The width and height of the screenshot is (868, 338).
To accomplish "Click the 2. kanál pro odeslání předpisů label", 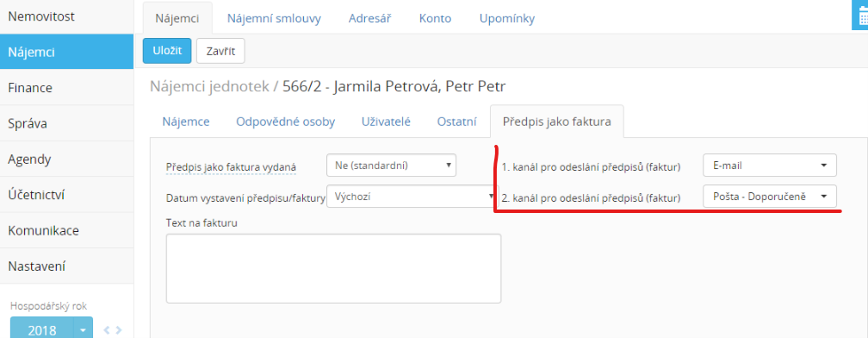I will [x=592, y=197].
